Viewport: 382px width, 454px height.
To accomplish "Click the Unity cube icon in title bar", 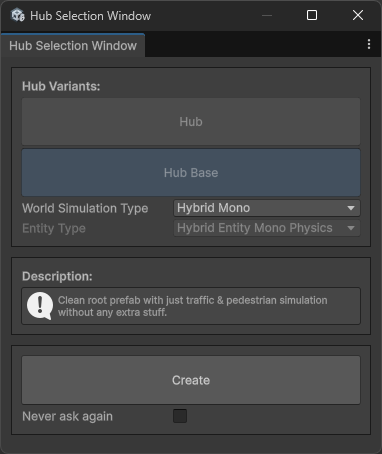I will click(x=17, y=15).
